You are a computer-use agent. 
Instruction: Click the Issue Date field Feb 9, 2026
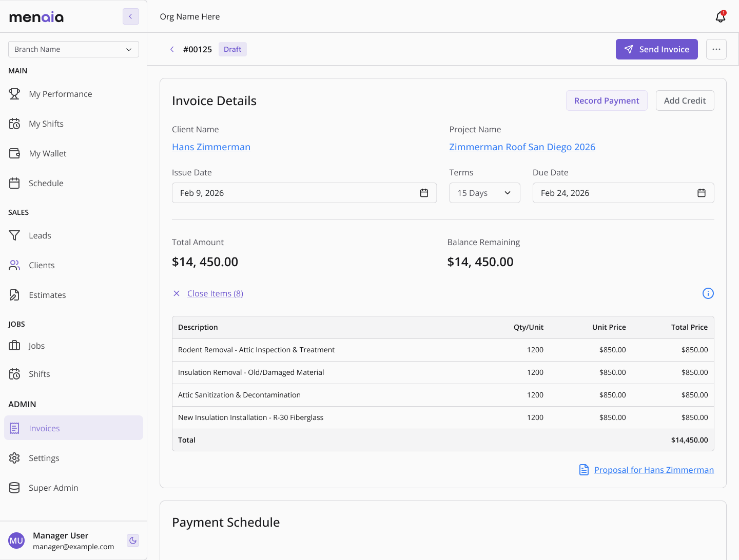click(304, 193)
